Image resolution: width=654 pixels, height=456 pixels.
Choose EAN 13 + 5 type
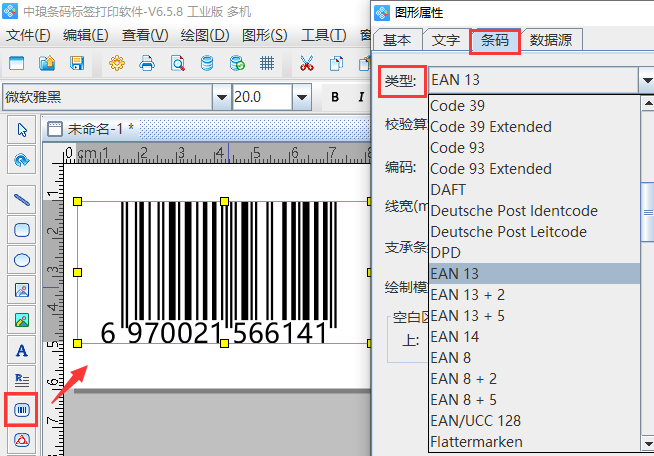pyautogui.click(x=534, y=316)
